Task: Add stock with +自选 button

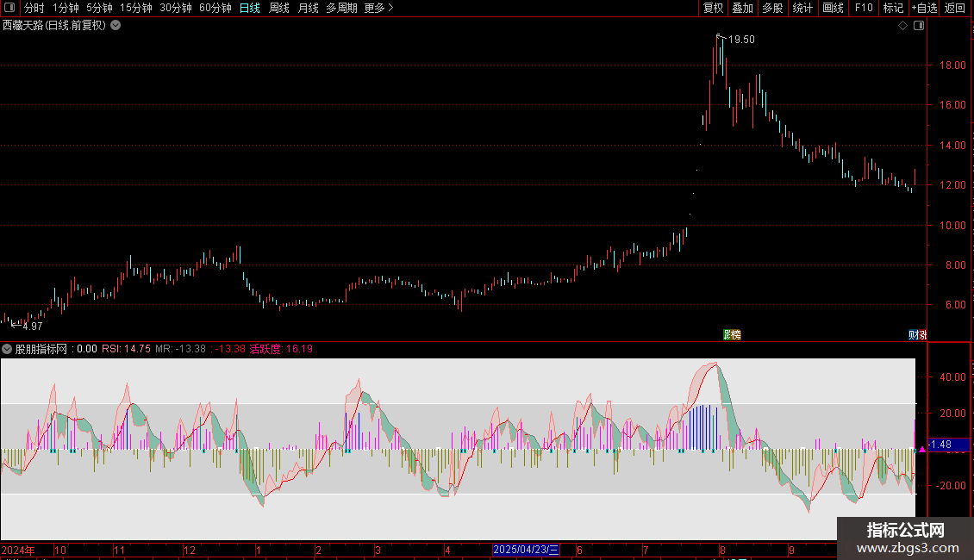Action: (924, 8)
